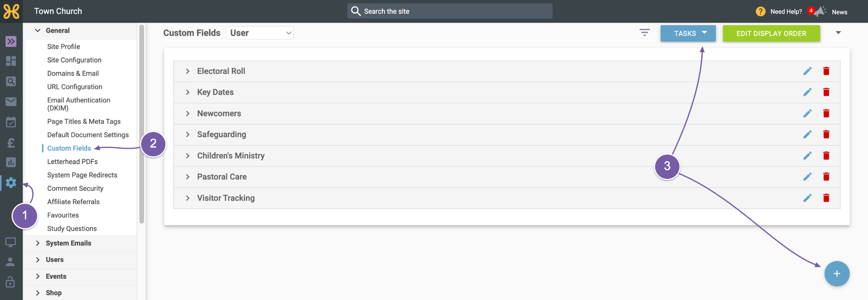
Task: Open System Page Redirects
Action: [x=82, y=175]
